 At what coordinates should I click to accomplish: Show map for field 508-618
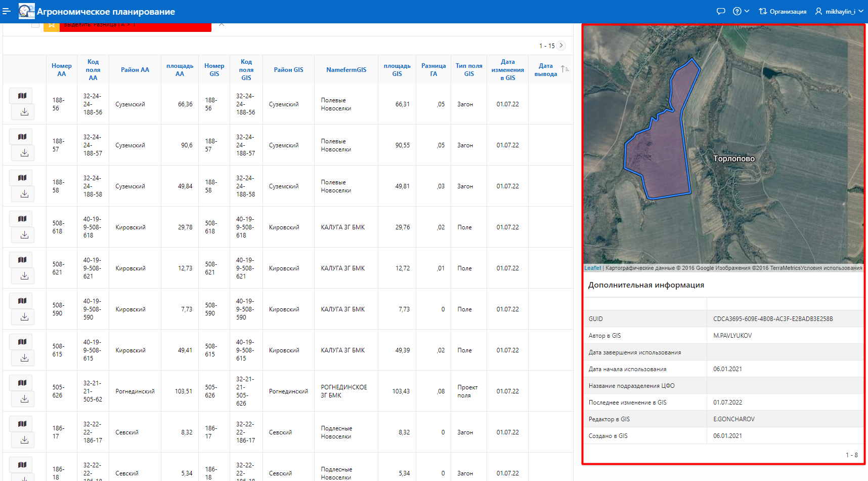click(22, 219)
